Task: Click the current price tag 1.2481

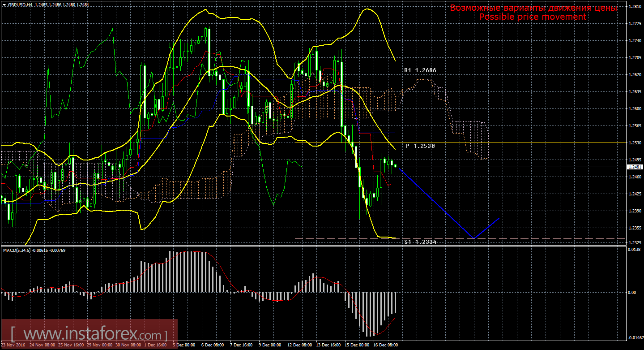Action: click(635, 167)
